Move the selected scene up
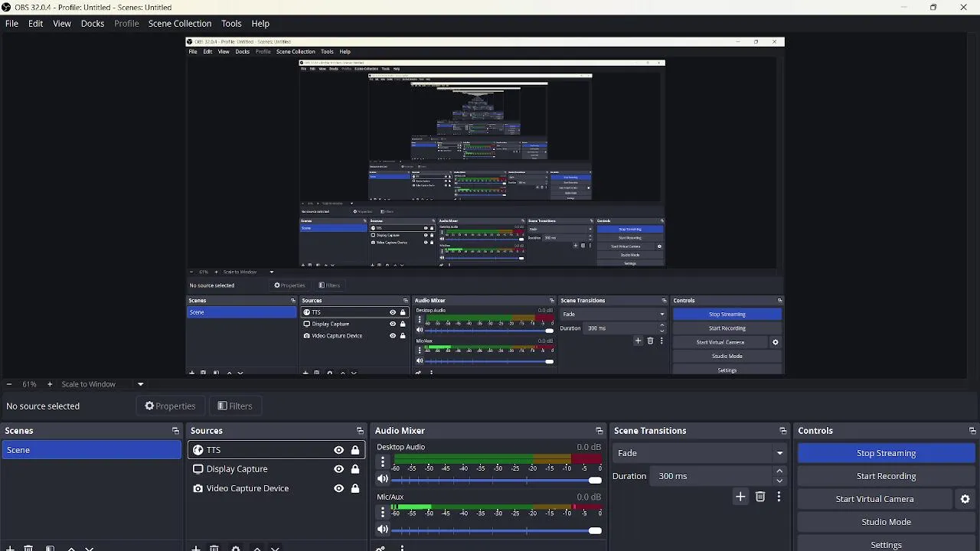The width and height of the screenshot is (980, 551). 71,548
